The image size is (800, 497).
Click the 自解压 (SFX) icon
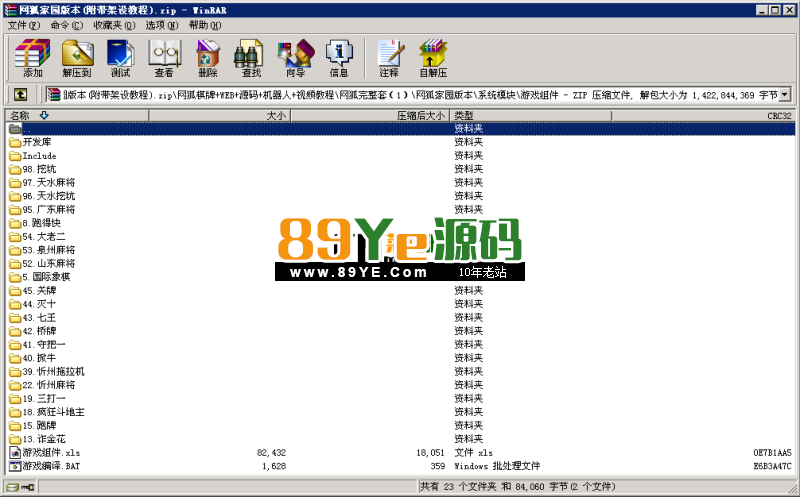433,58
